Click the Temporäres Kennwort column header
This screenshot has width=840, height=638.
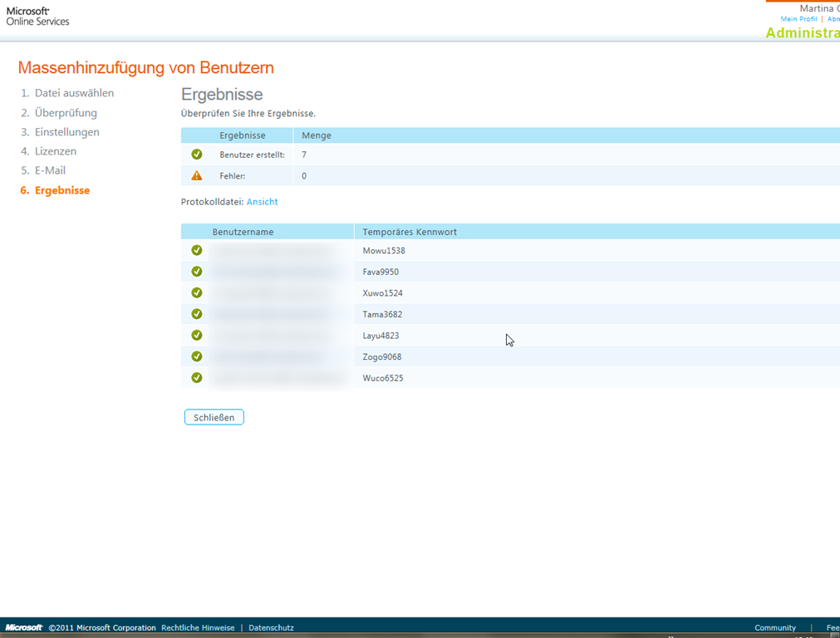coord(410,232)
